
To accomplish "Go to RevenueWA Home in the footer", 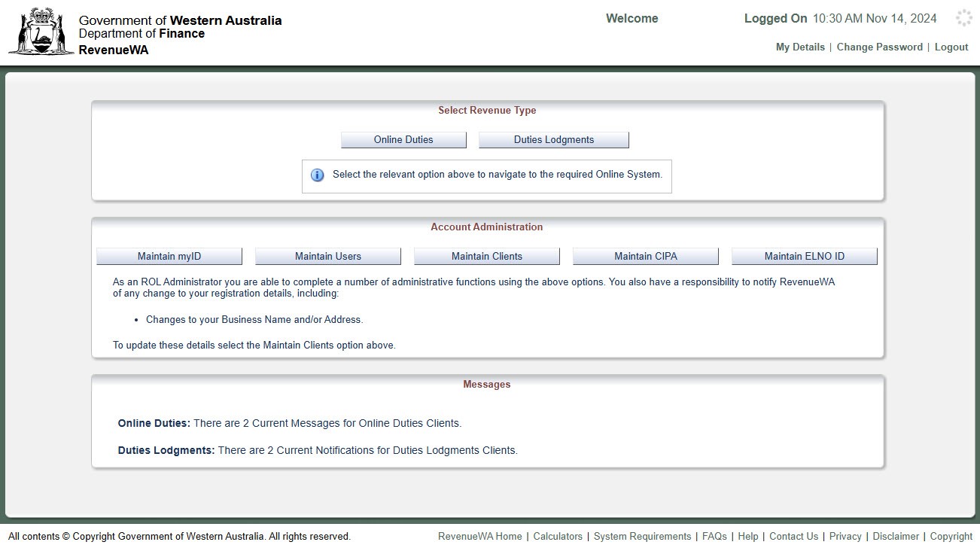I will click(479, 537).
